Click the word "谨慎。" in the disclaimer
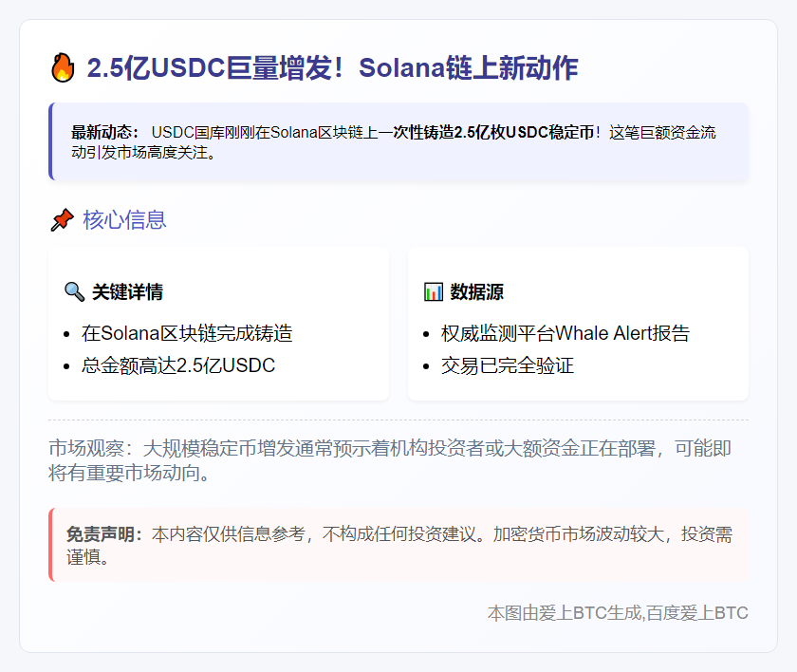The width and height of the screenshot is (797, 672). coord(87,557)
